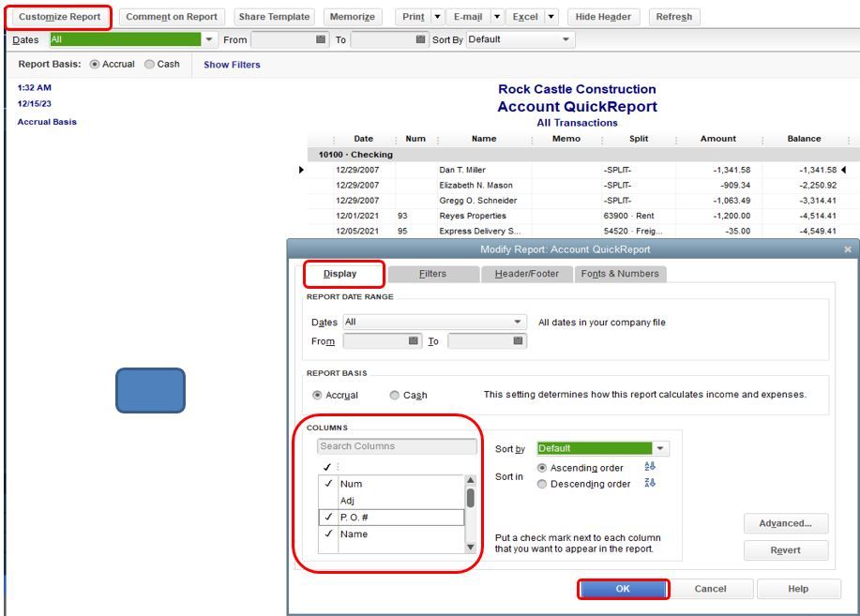Open toolbar Sort By Default dropdown

click(x=566, y=39)
